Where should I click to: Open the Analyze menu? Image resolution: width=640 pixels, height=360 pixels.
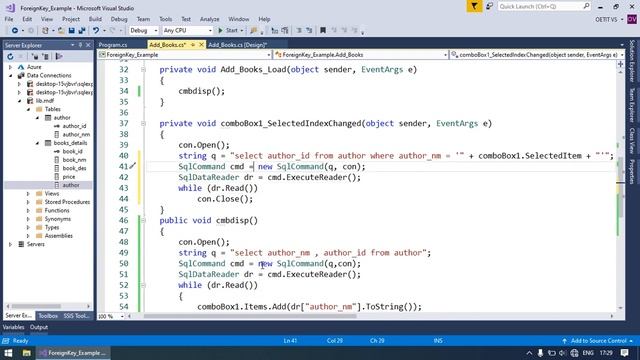tap(210, 19)
